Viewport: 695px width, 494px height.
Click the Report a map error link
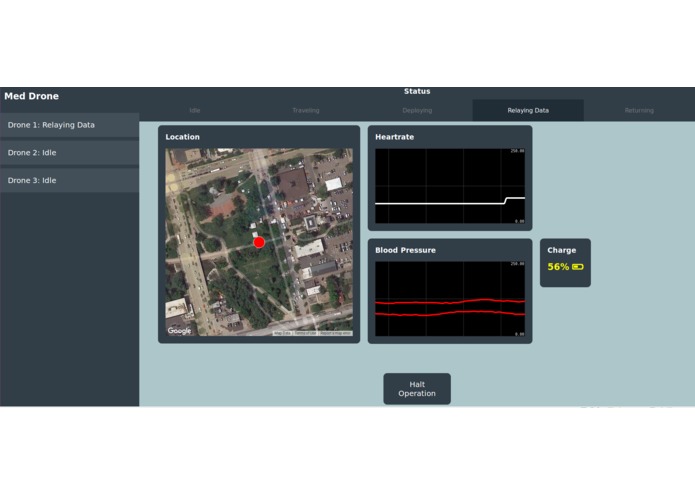(x=336, y=333)
